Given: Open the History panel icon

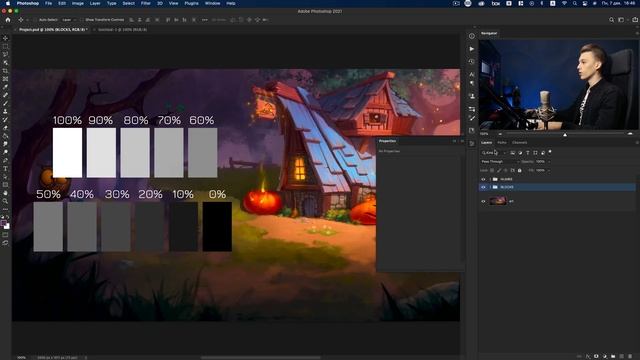Looking at the screenshot, I should [472, 62].
